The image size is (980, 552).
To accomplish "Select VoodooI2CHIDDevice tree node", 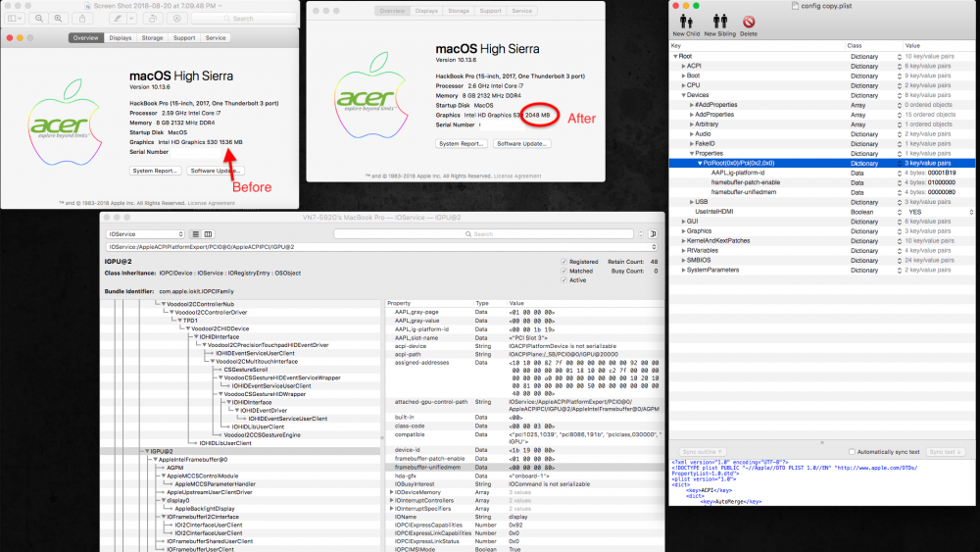I will coord(220,328).
